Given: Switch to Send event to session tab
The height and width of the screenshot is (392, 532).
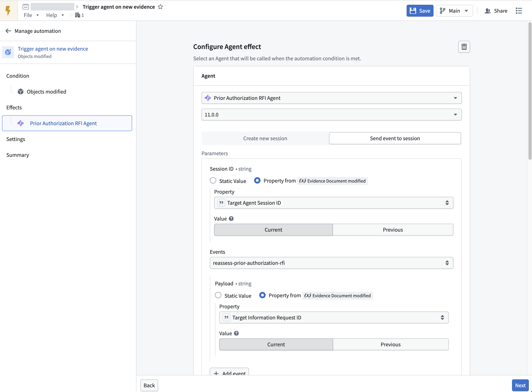Looking at the screenshot, I should [x=395, y=138].
